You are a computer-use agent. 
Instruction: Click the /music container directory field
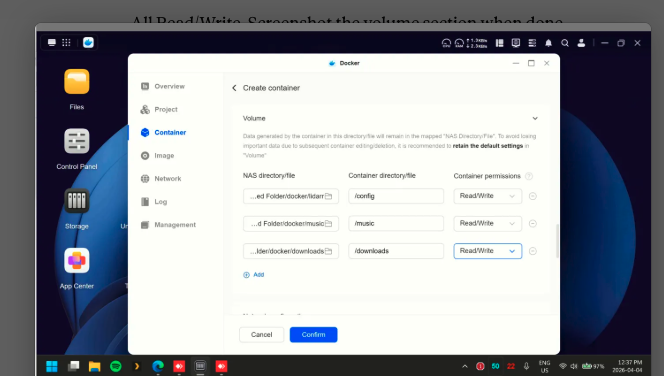pos(396,224)
